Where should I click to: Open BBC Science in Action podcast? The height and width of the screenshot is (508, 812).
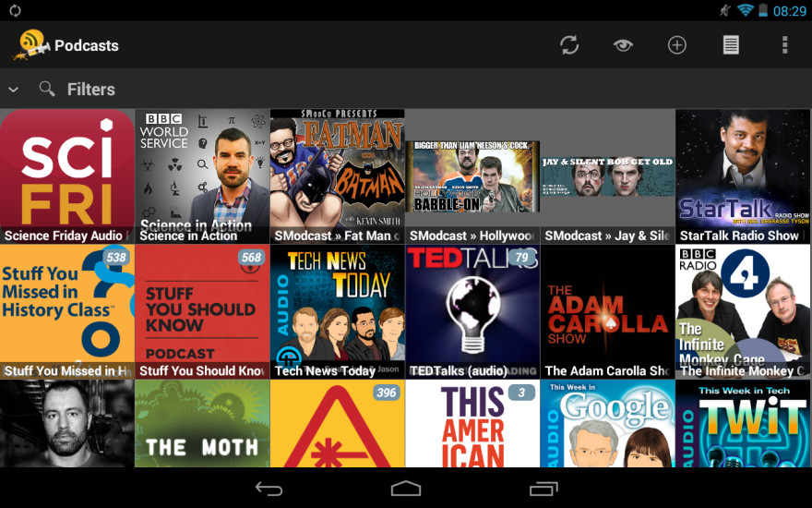202,176
